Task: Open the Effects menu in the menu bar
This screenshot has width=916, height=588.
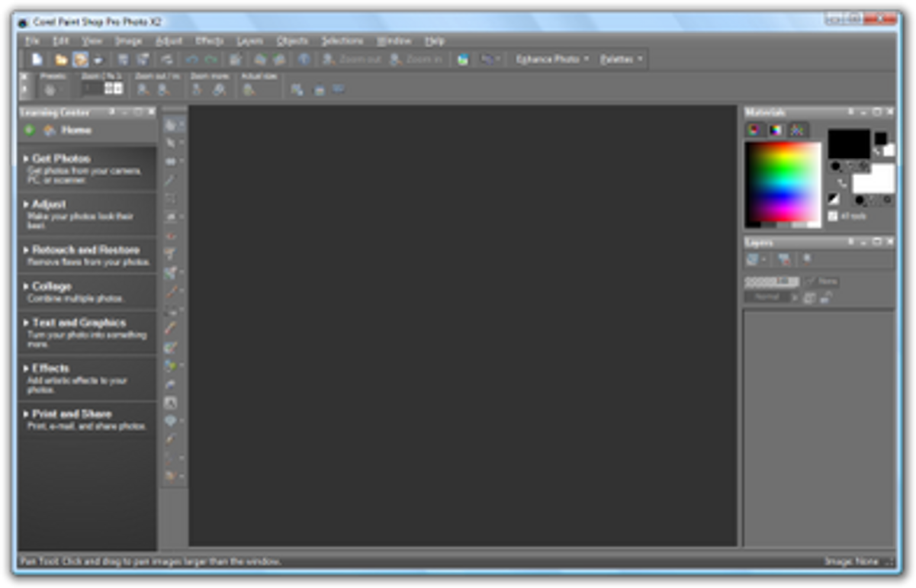Action: point(209,40)
